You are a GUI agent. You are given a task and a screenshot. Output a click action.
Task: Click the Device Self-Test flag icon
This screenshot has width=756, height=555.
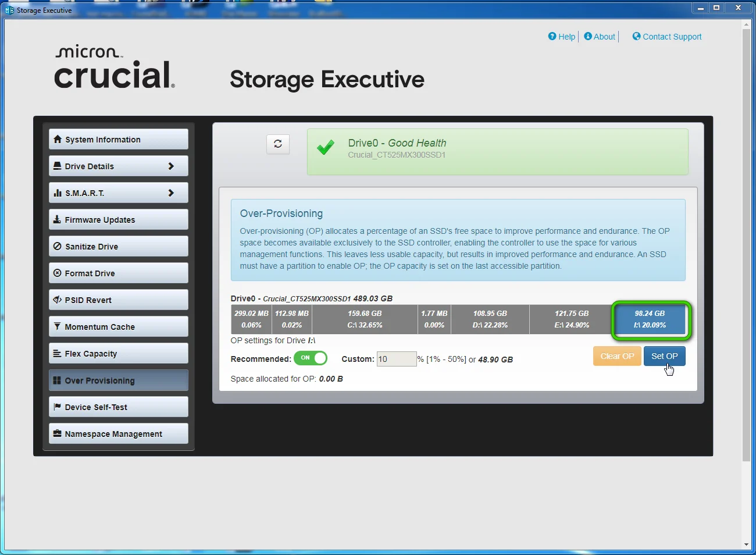[57, 407]
